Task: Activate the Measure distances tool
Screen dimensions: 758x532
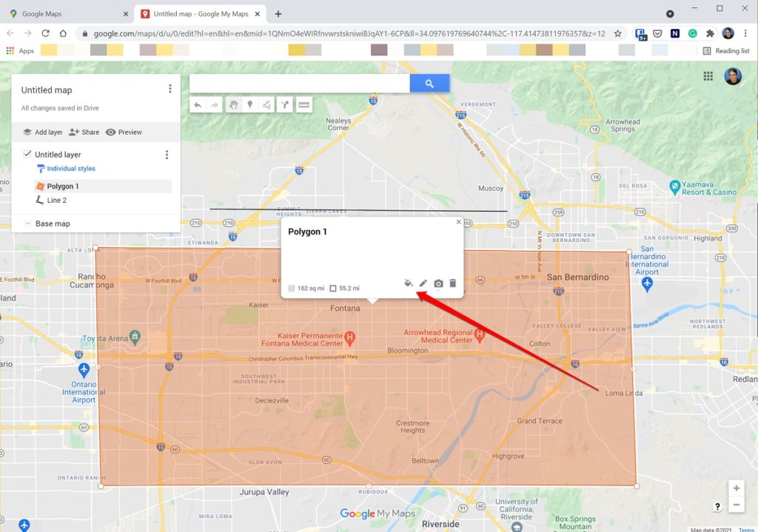Action: 303,104
